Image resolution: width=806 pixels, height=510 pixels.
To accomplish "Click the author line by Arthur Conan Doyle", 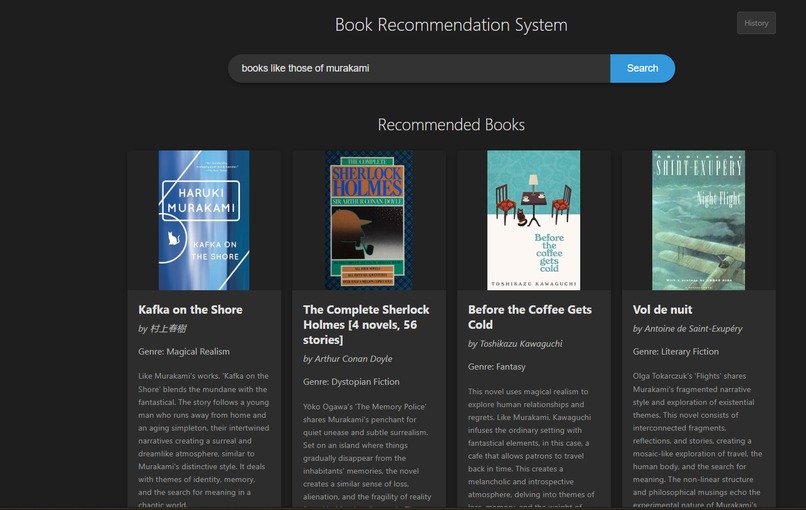I will coord(347,359).
